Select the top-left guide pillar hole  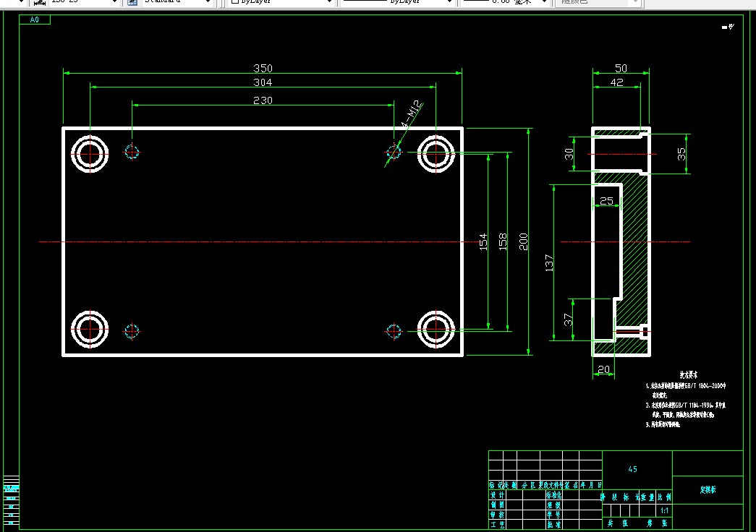pos(90,154)
